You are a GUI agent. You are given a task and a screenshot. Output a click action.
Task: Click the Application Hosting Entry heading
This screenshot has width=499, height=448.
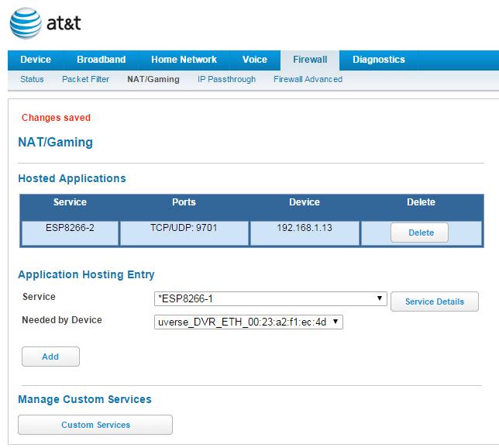[86, 274]
